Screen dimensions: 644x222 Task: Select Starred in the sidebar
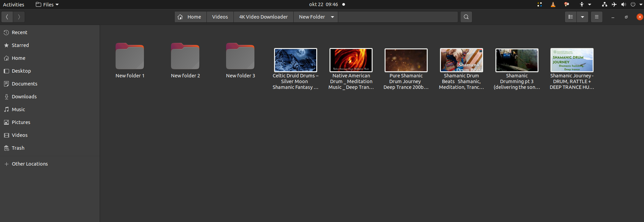(x=20, y=45)
